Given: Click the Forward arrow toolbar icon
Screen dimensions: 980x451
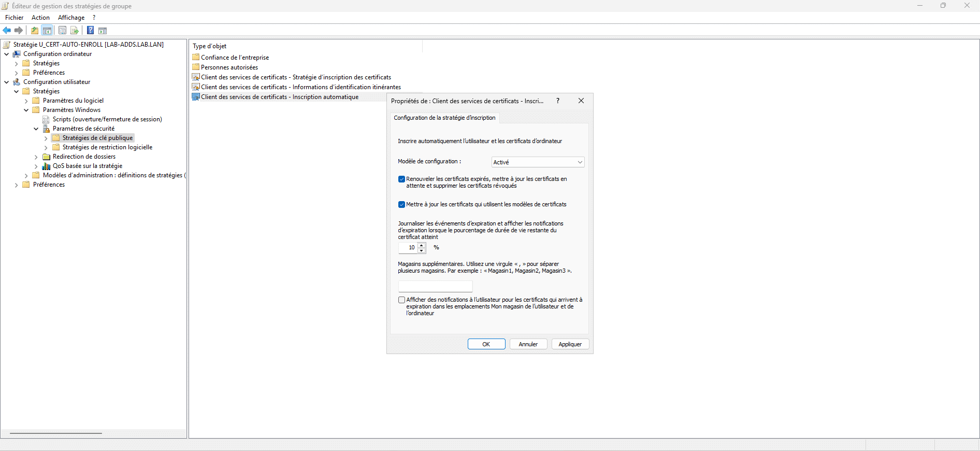Looking at the screenshot, I should [x=19, y=31].
